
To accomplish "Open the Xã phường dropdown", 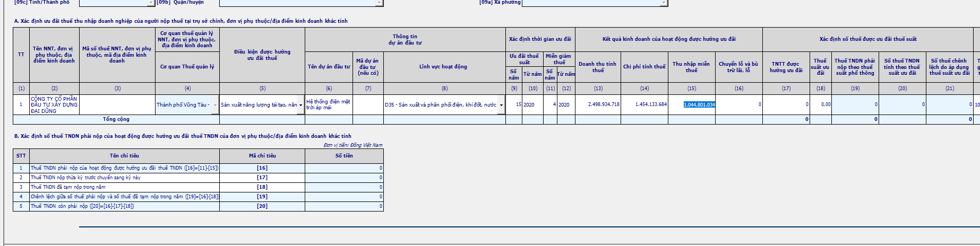I will pos(664,3).
